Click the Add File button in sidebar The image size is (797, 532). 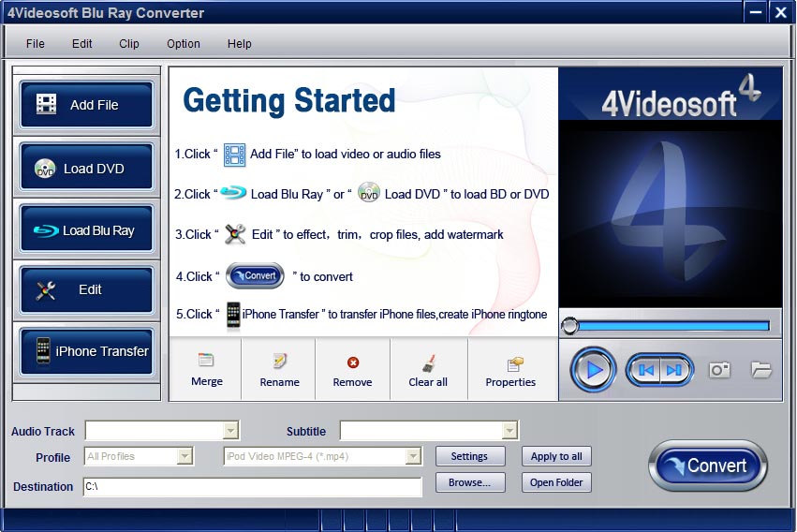point(86,105)
